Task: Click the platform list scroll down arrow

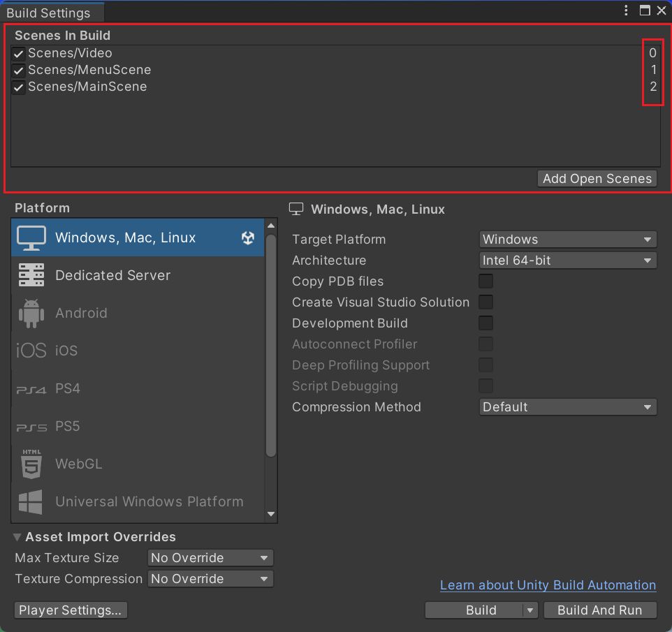Action: 271,514
